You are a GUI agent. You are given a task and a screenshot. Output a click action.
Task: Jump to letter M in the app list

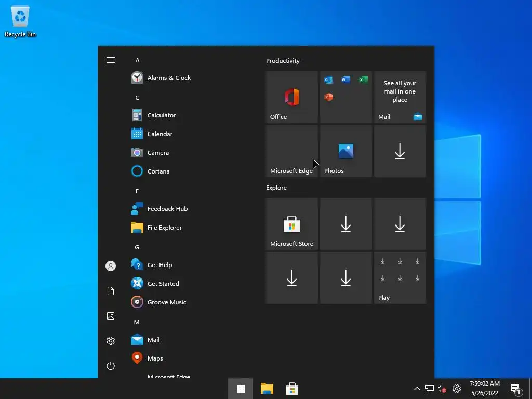pyautogui.click(x=137, y=322)
